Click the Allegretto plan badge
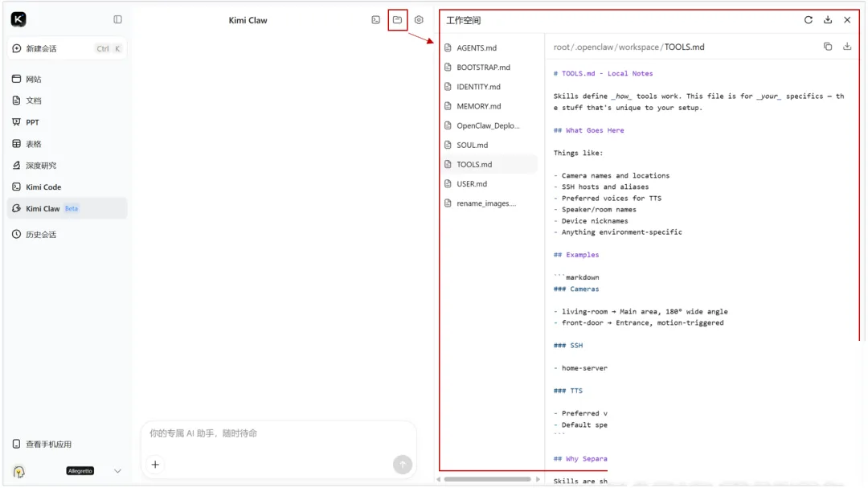This screenshot has height=488, width=868. click(80, 471)
